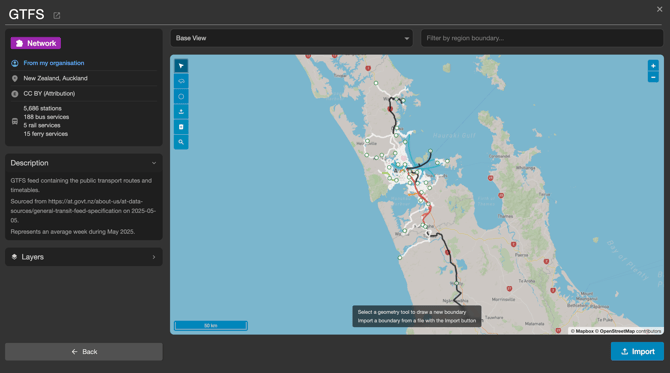The width and height of the screenshot is (670, 373).
Task: Click 'Represents an average week during May 2025' text
Action: click(x=73, y=232)
